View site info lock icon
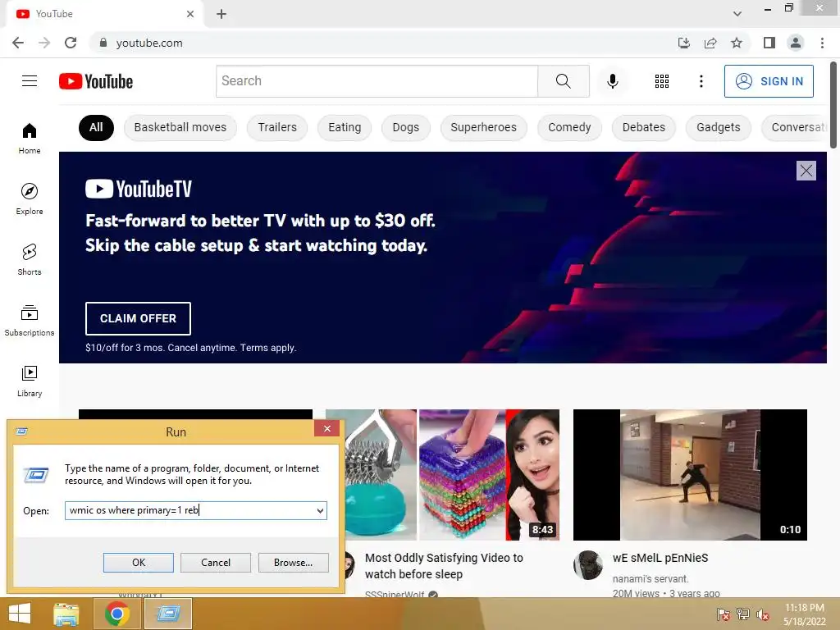This screenshot has width=840, height=630. coord(103,43)
